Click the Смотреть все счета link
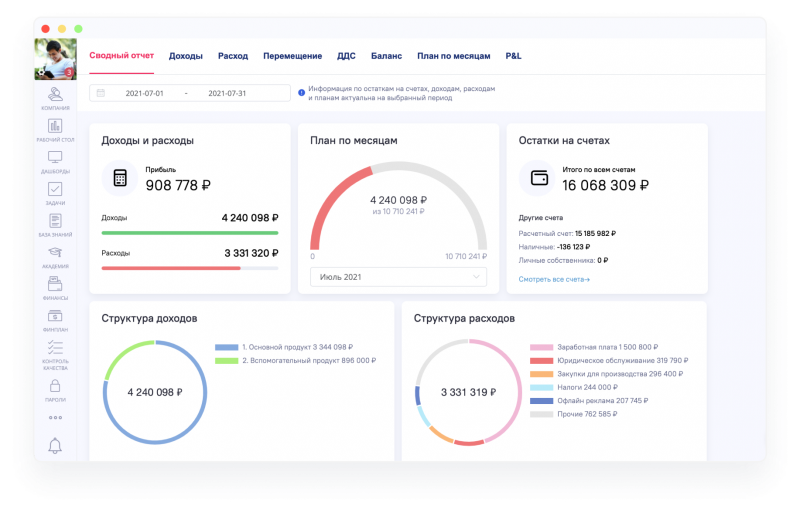The height and width of the screenshot is (512, 800). pos(553,279)
